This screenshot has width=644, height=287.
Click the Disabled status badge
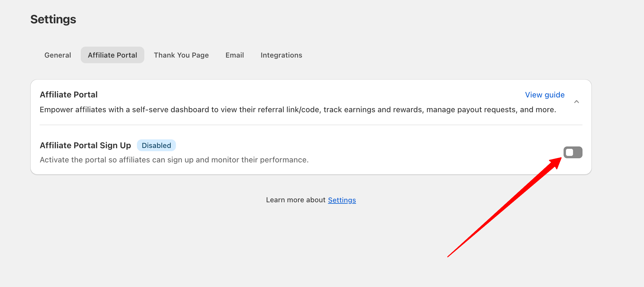click(156, 146)
